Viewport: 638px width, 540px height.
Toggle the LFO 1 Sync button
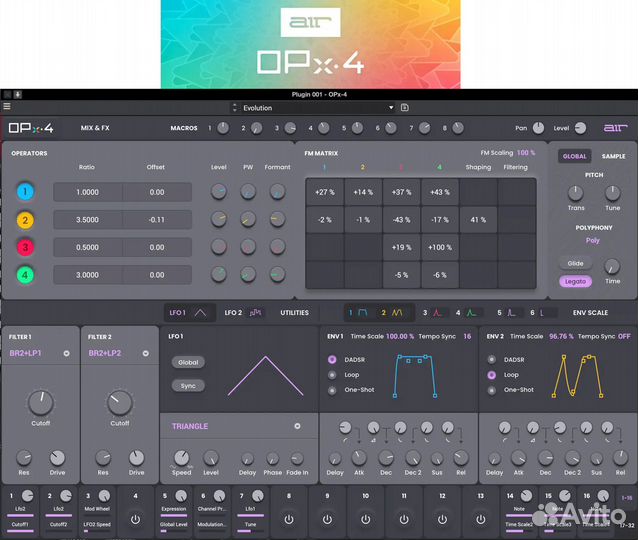188,386
